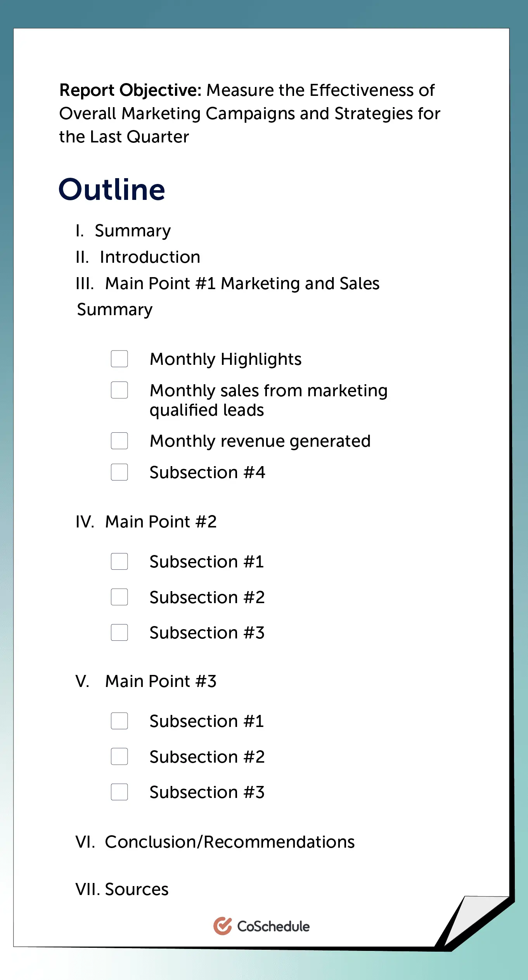Viewport: 528px width, 980px height.
Task: Select Subsection #3 checkbox under Main Point #2
Action: pos(119,632)
